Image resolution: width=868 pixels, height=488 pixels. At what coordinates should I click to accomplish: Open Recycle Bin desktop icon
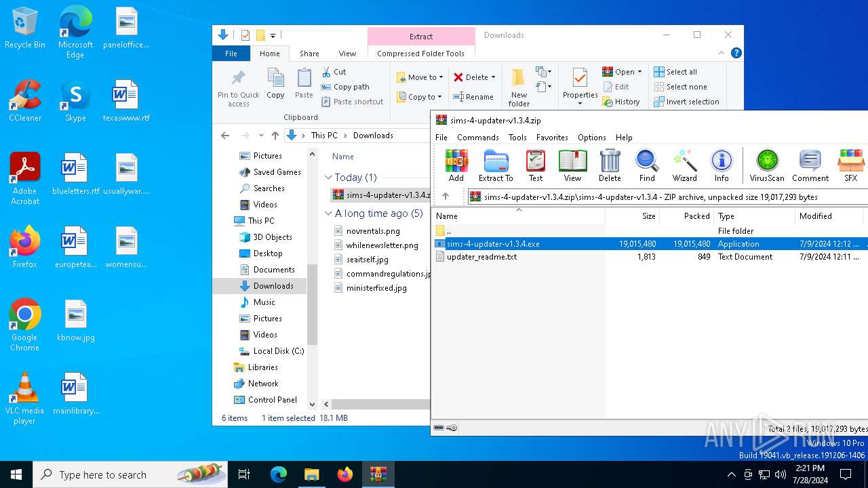coord(25,28)
